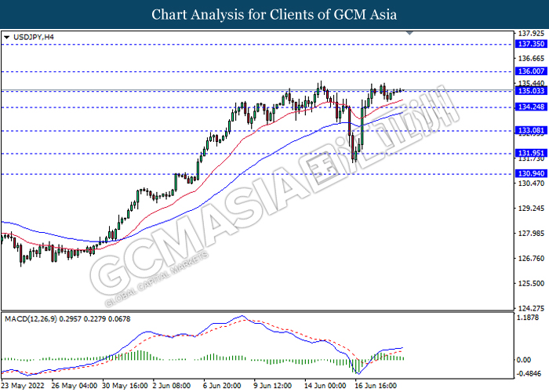Select the 137.350 price level label
Image resolution: width=549 pixels, height=392 pixels.
pos(531,44)
